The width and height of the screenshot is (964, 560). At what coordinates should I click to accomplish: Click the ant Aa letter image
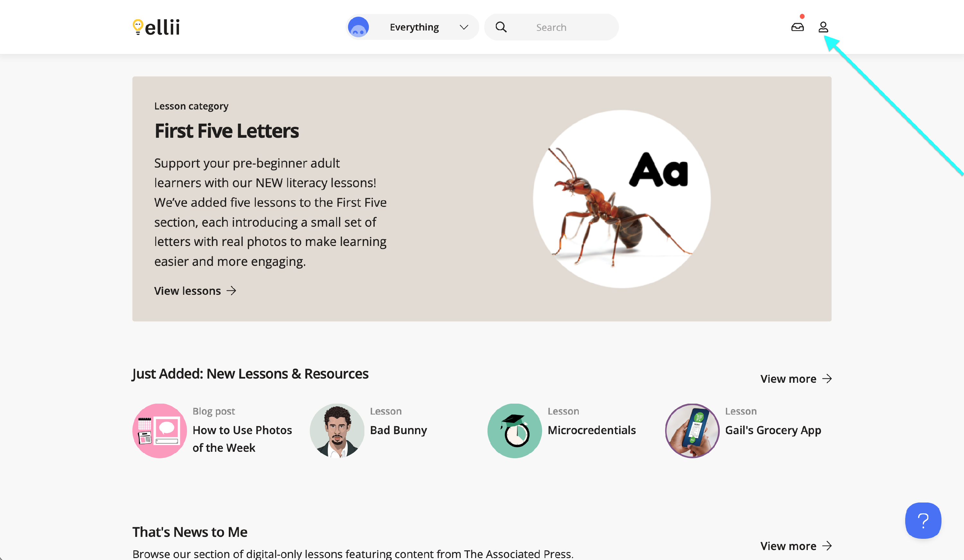point(622,199)
